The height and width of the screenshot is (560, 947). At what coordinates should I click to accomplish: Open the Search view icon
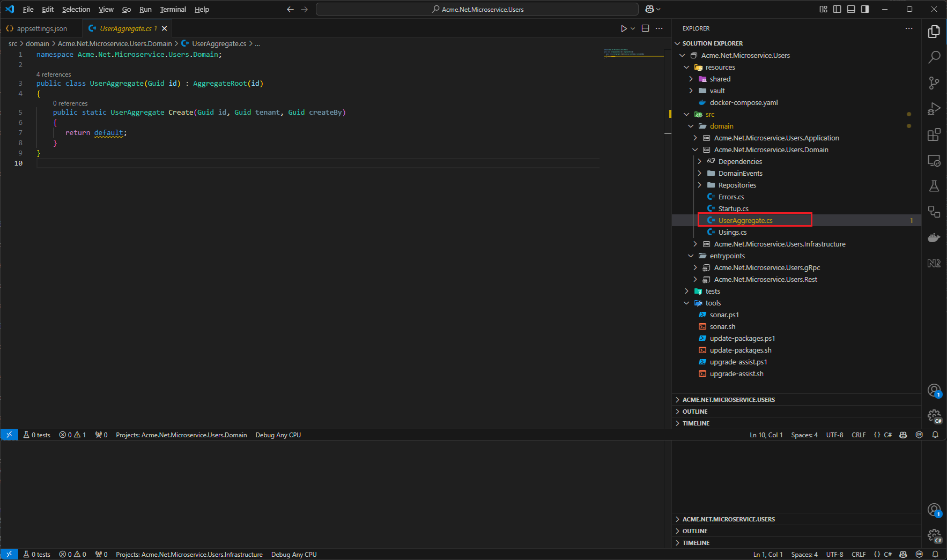click(934, 57)
